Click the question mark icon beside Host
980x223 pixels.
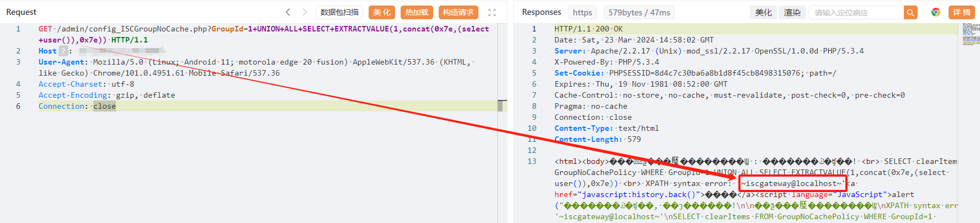coord(63,51)
